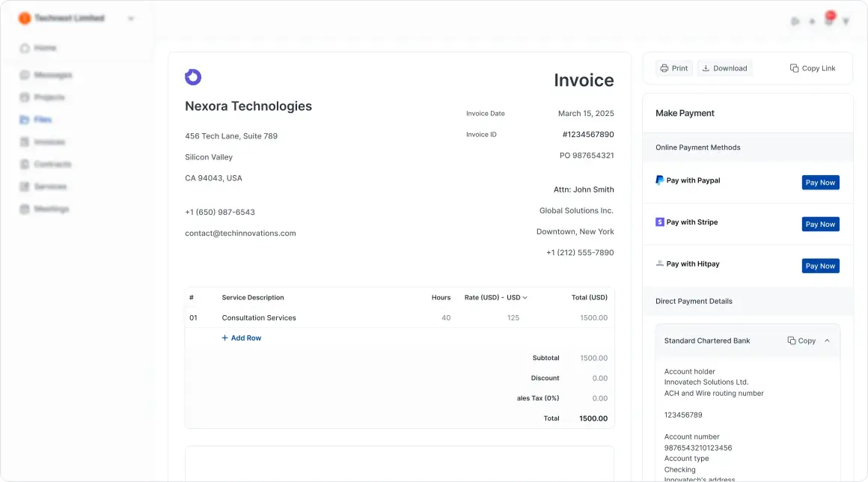Click the address 456 Tech Lane, Suite 789
The height and width of the screenshot is (482, 868).
pos(230,136)
